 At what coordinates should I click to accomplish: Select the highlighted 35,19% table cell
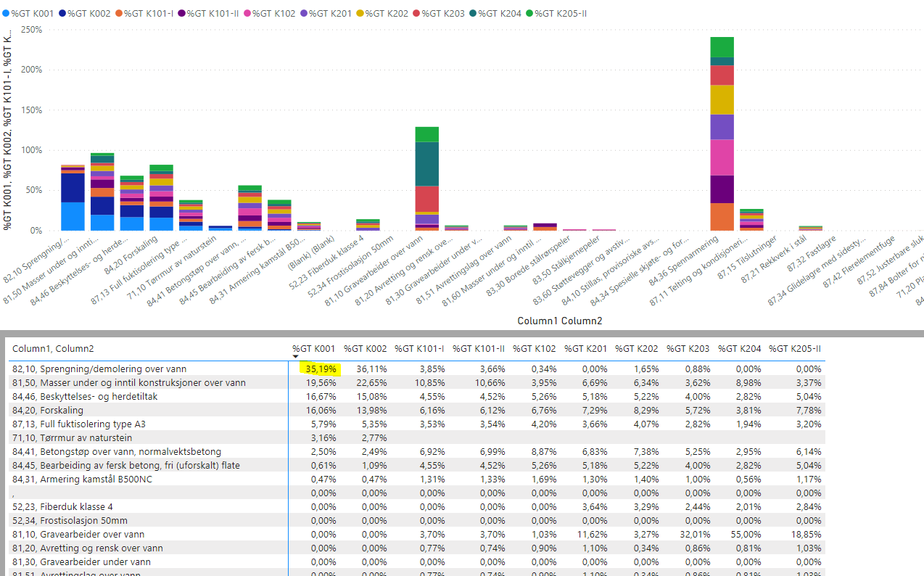[x=321, y=369]
